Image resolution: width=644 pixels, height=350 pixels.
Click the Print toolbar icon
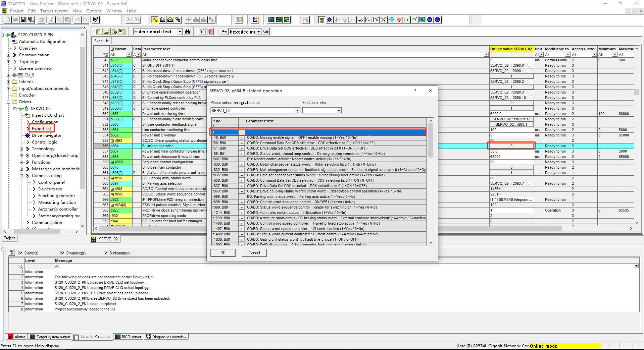coord(41,20)
